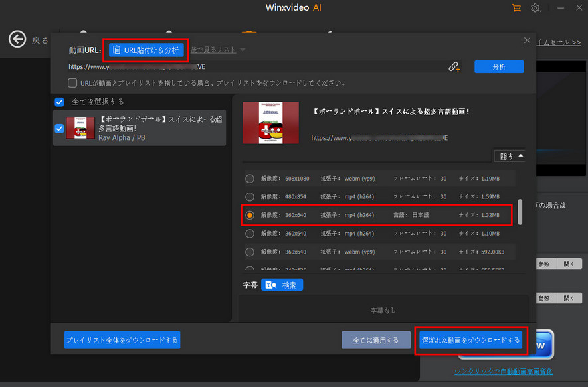Open the shopping cart icon in title bar
Image resolution: width=588 pixels, height=387 pixels.
pos(517,8)
